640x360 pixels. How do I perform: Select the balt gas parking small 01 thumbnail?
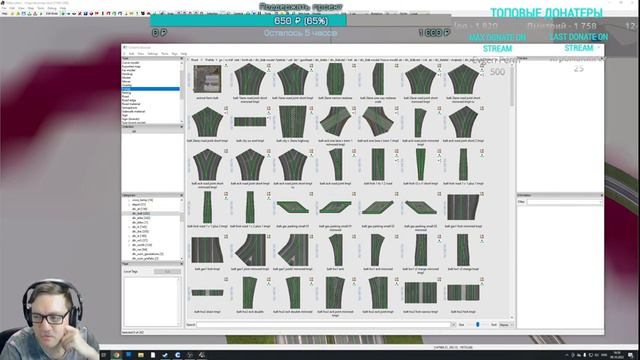[293, 207]
